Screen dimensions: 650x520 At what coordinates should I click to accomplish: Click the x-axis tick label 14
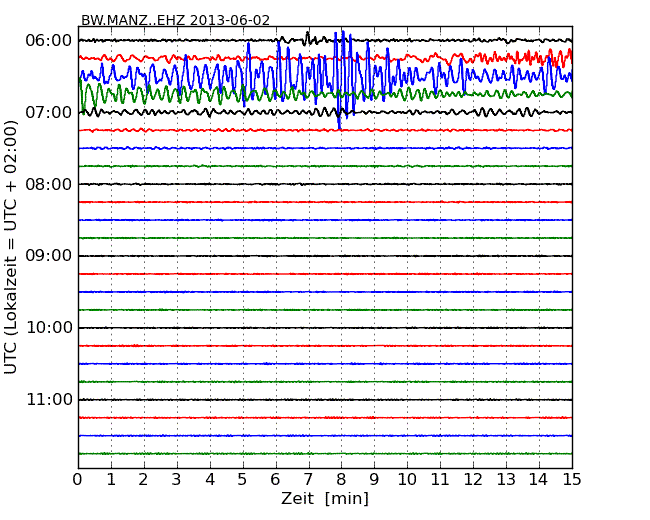(x=539, y=480)
